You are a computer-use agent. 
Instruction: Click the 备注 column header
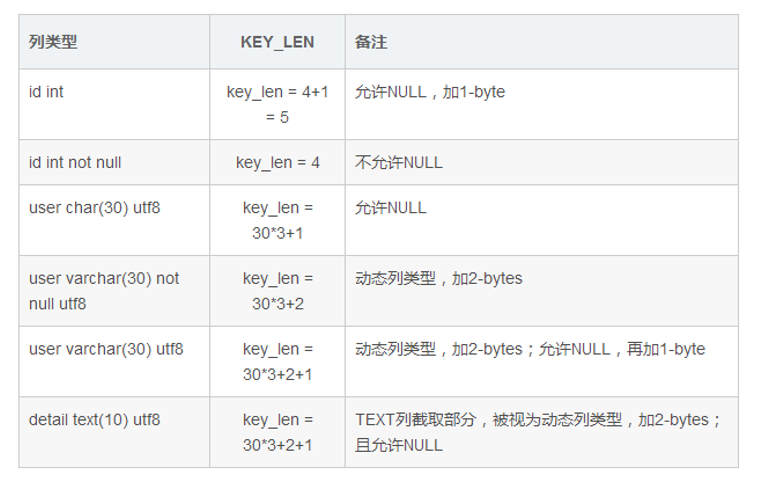[x=371, y=42]
